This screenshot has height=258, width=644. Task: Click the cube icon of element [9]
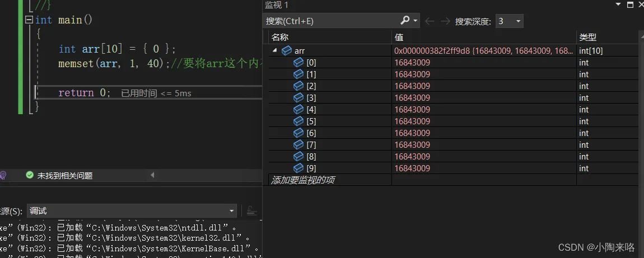(x=298, y=168)
